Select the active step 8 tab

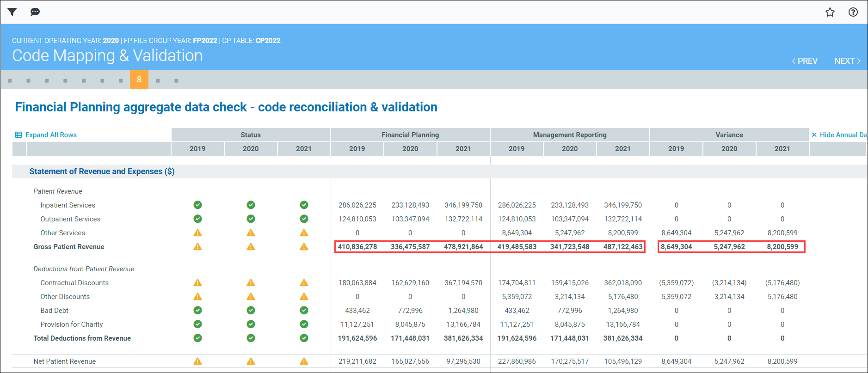point(139,79)
